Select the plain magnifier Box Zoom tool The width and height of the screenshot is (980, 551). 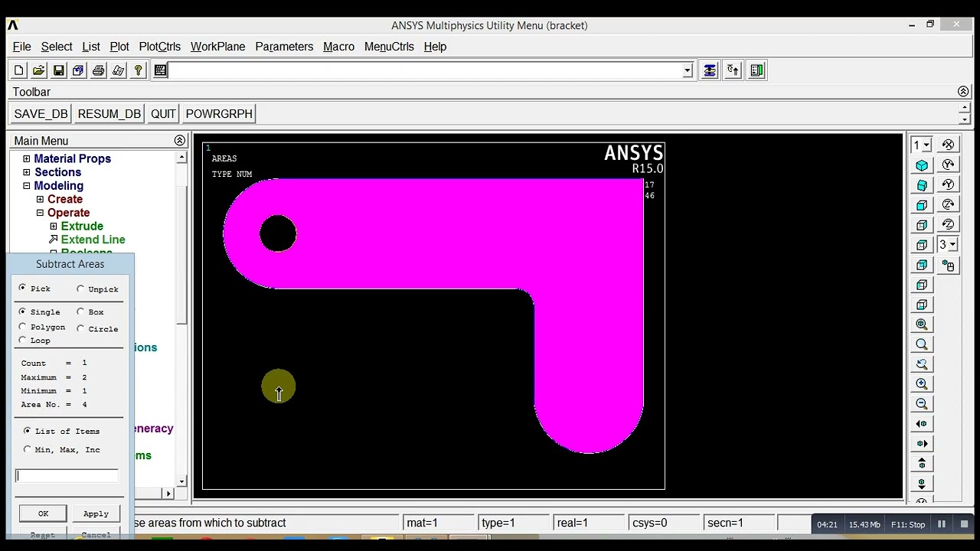click(922, 344)
